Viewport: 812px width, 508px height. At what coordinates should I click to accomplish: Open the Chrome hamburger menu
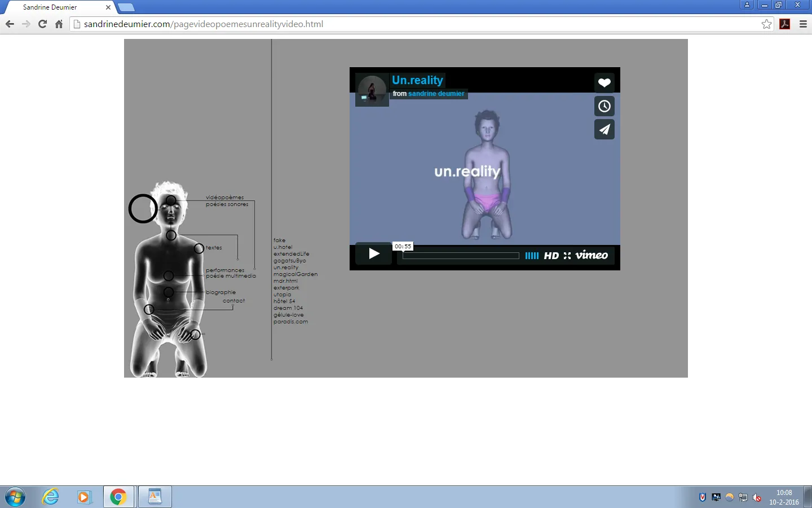804,24
